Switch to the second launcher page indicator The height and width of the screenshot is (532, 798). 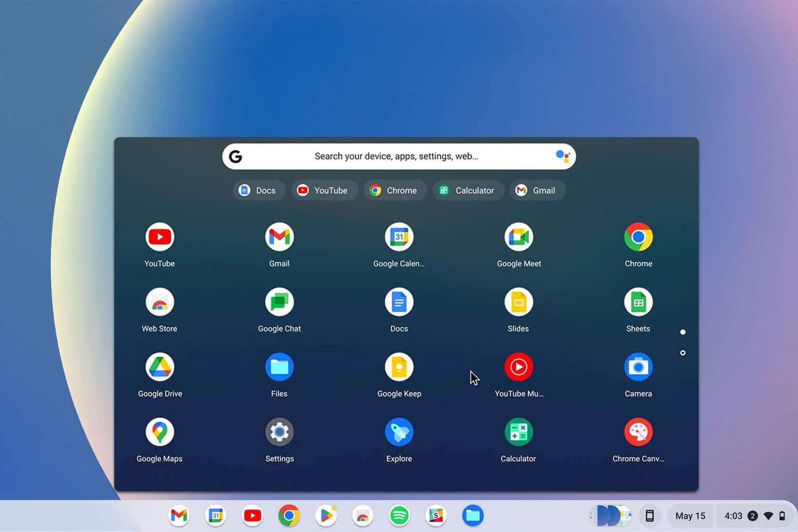(683, 353)
